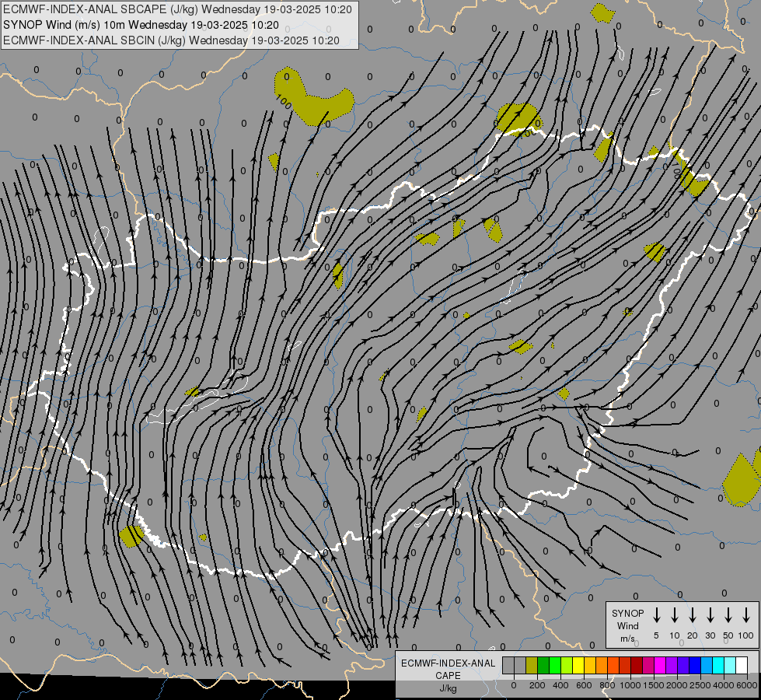761x700 pixels.
Task: Choose the red-orange swatch after 800 tick
Action: (x=613, y=665)
